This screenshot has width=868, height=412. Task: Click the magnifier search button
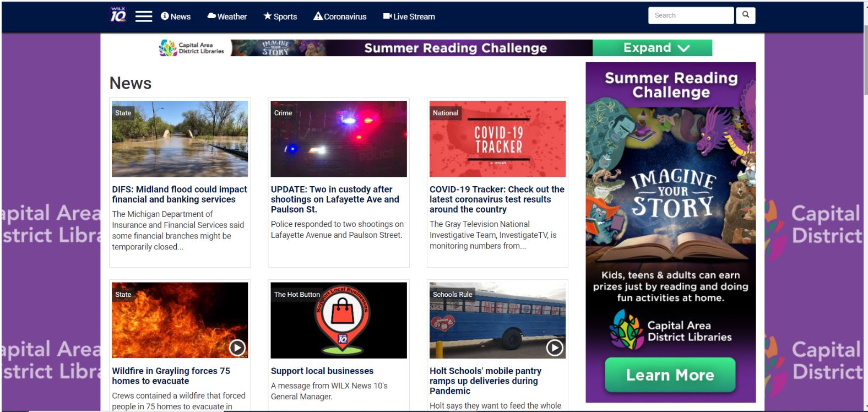746,15
